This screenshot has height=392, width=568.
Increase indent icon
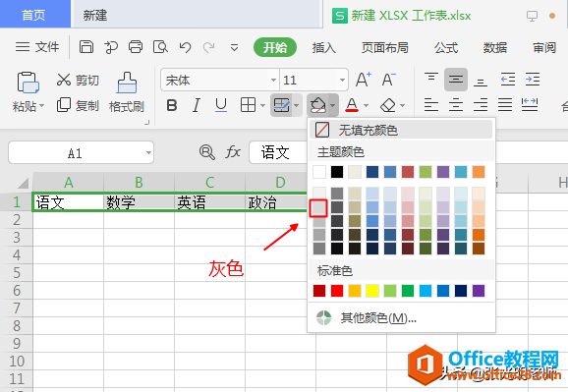point(533,79)
